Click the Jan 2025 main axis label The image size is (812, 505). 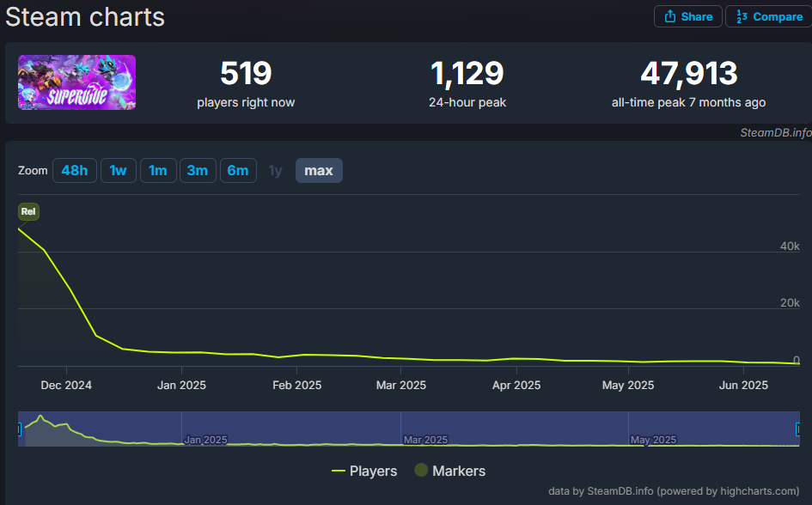tap(182, 385)
